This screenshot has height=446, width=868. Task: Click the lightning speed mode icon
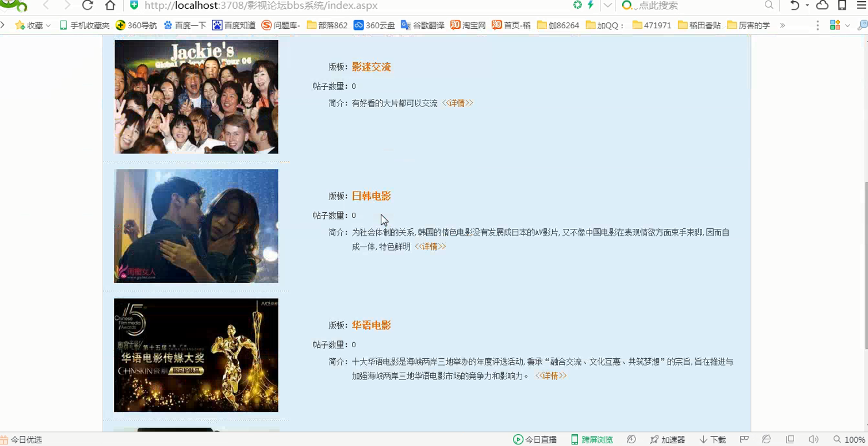(x=591, y=6)
